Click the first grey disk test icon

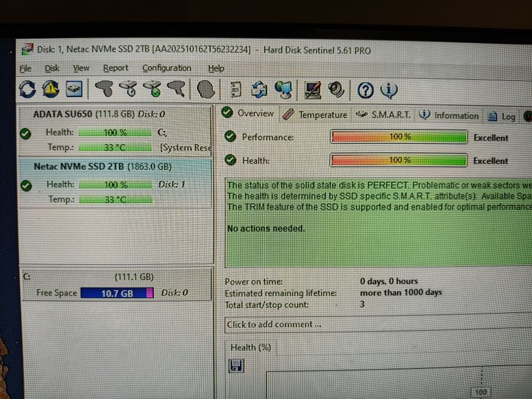point(104,89)
